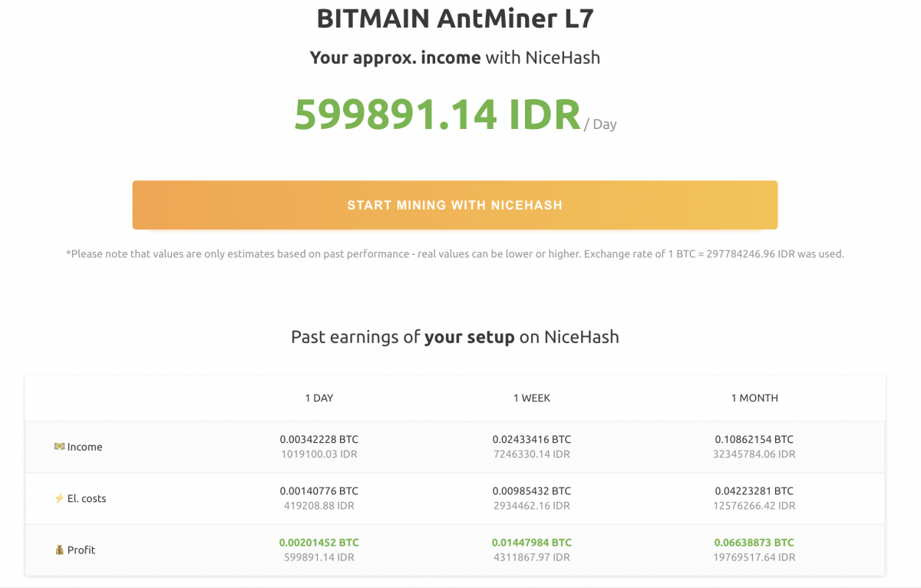Viewport: 921px width, 588px height.
Task: Select the monthly El. costs 0.04223281 BTC value
Action: (x=754, y=491)
